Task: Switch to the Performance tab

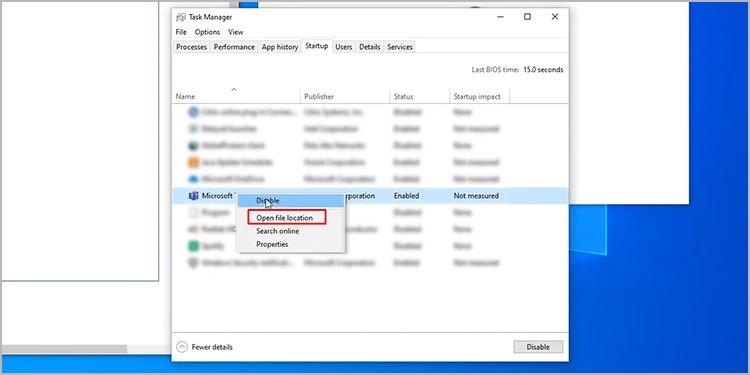Action: 234,47
